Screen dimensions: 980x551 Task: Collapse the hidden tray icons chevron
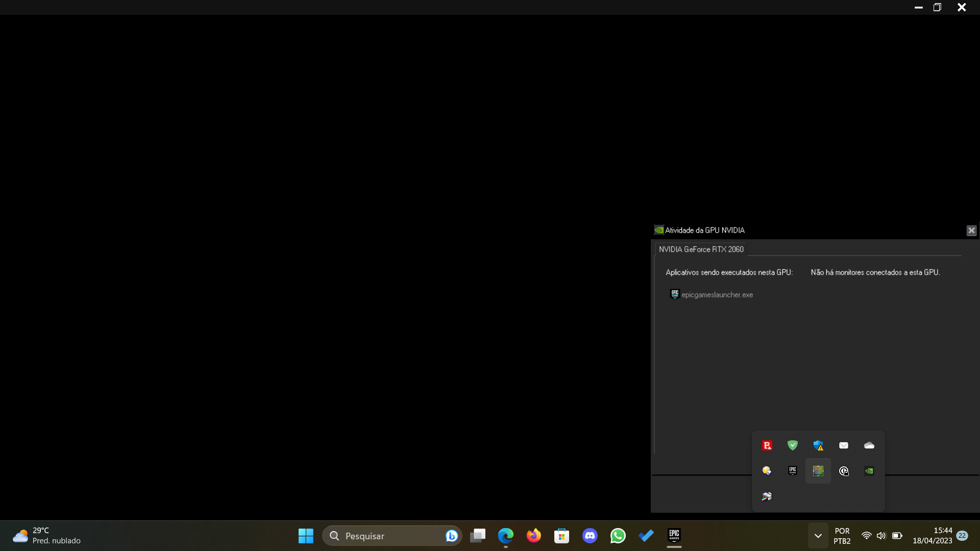coord(818,536)
